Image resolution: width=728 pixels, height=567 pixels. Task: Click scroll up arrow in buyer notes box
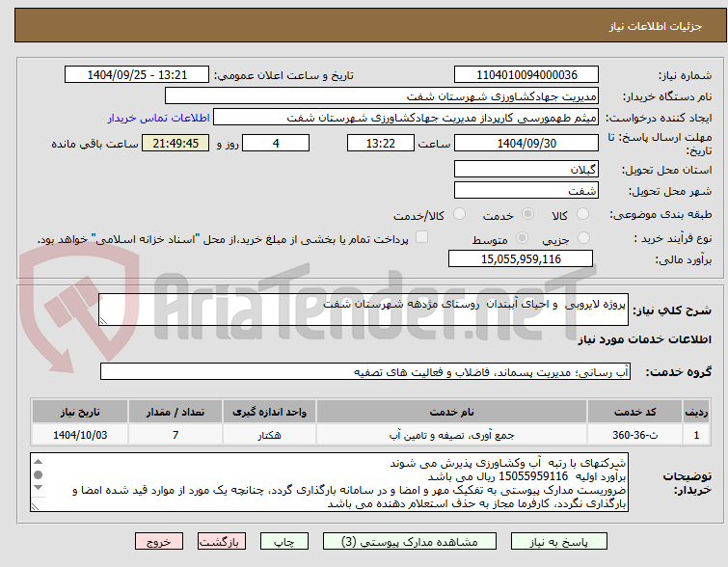pos(38,462)
